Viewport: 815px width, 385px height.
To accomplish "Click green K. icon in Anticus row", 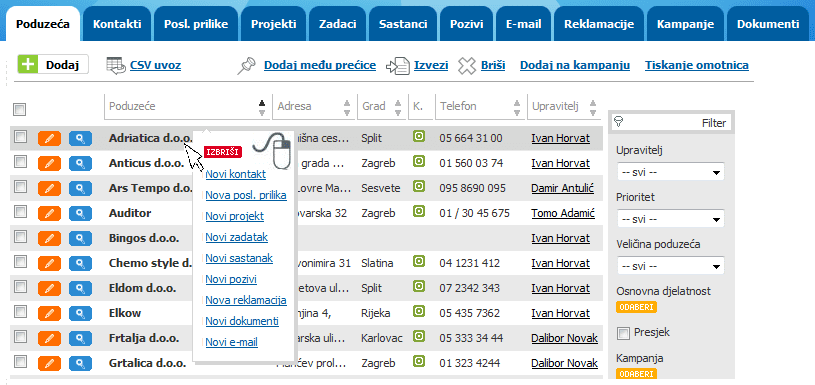I will (x=419, y=162).
